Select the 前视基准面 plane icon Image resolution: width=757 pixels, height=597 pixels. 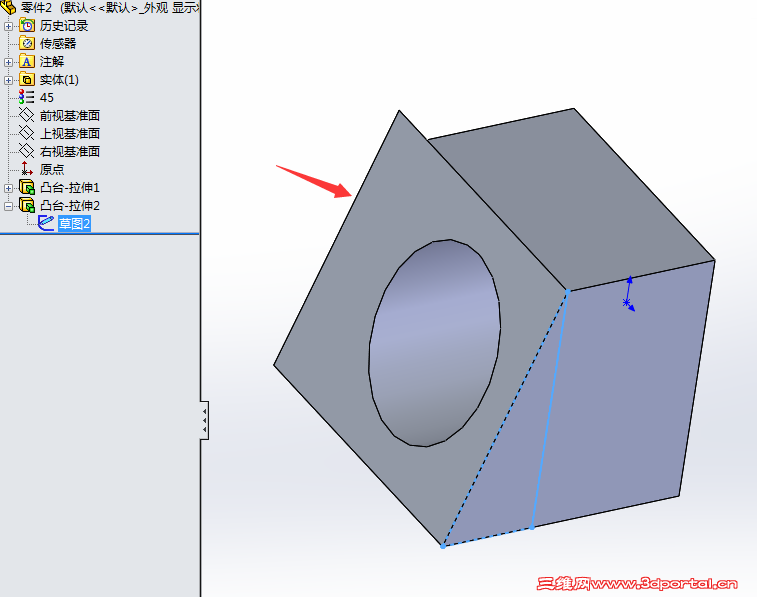coord(27,115)
